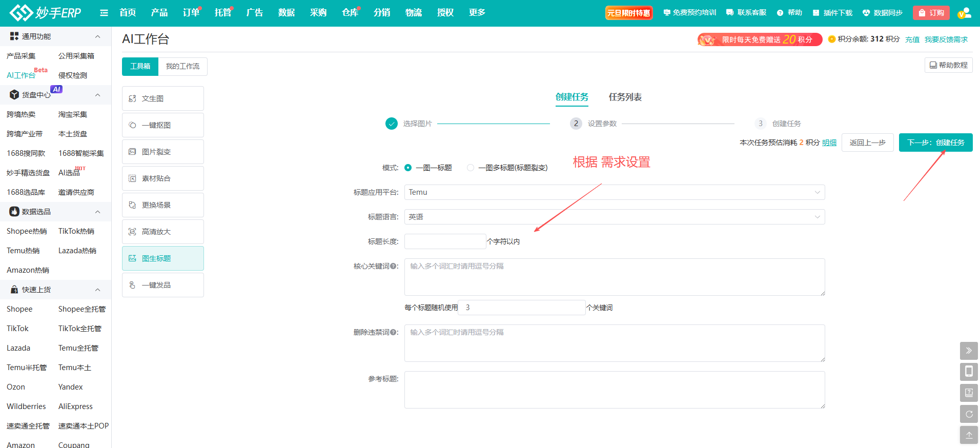Click the 标题长度 input field
Screen dimensions: 980x448
click(445, 241)
